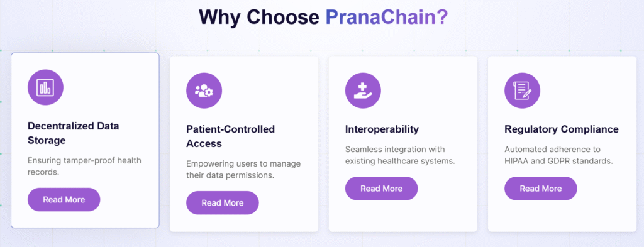Click the hand-with-medical-cross Interoperability icon
This screenshot has width=644, height=247.
(363, 91)
